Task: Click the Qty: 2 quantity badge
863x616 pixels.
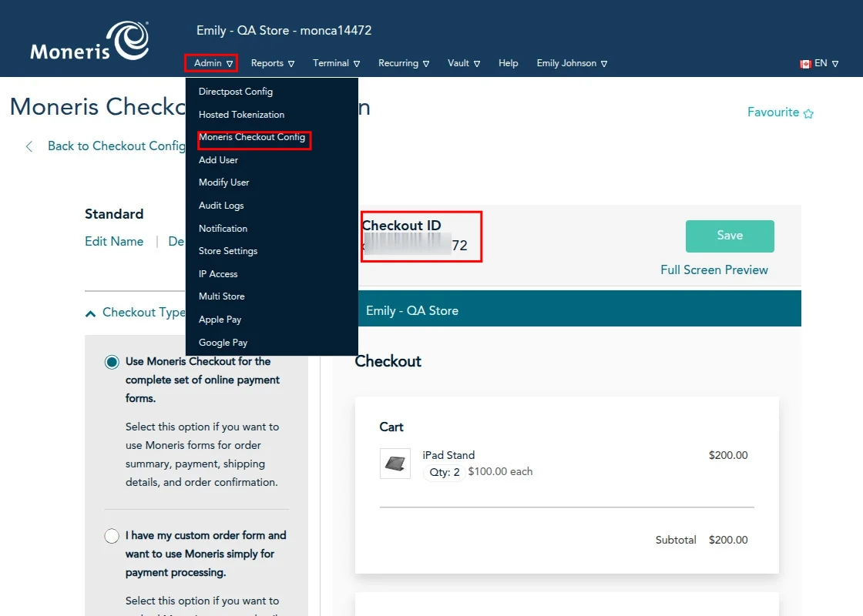Action: pos(444,473)
